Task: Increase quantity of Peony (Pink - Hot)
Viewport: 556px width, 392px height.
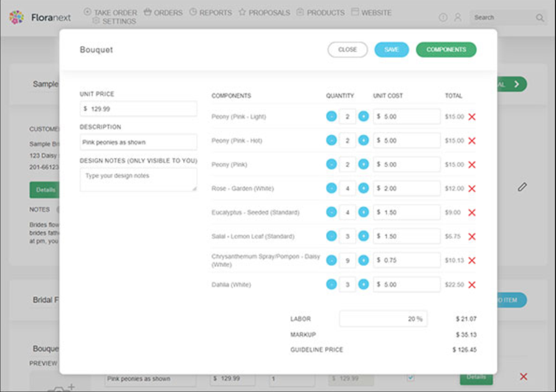Action: click(364, 141)
